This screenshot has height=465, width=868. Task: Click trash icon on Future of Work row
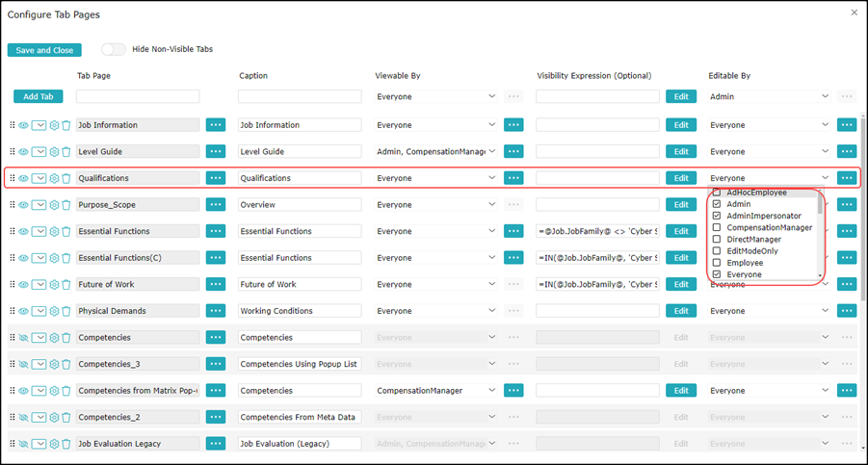click(66, 285)
